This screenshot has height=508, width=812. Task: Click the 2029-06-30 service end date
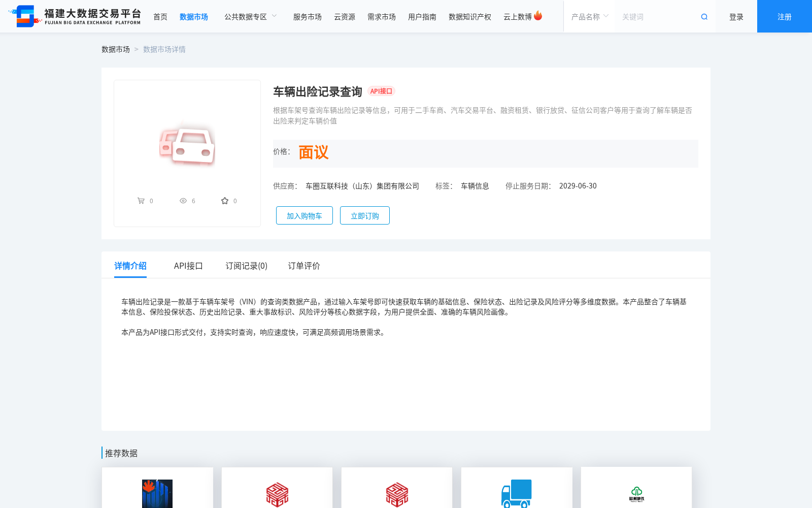coord(578,186)
